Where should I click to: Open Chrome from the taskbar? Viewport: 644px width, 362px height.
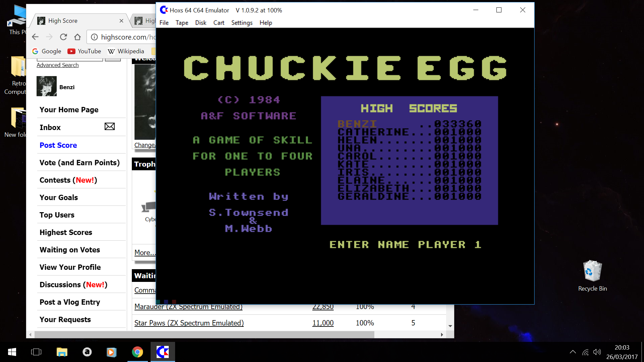(137, 352)
